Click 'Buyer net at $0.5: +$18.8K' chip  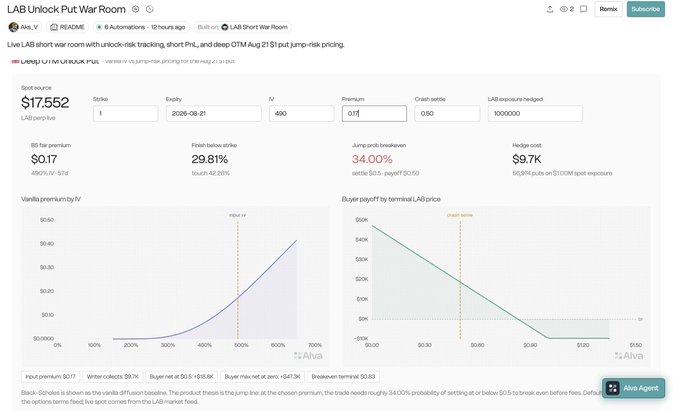tap(181, 377)
